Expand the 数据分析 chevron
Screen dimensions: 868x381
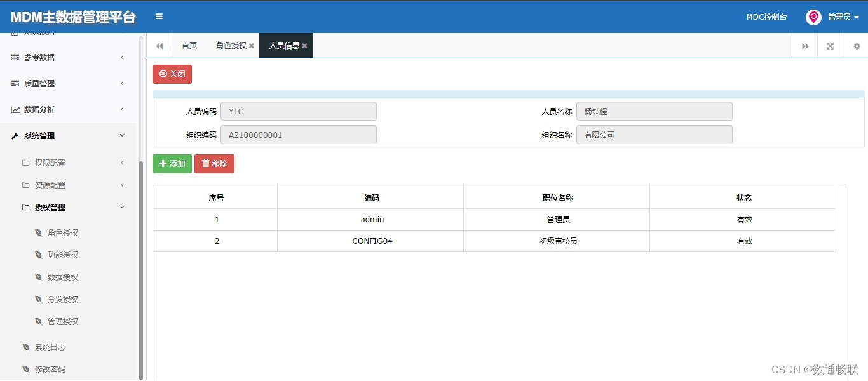(x=122, y=109)
